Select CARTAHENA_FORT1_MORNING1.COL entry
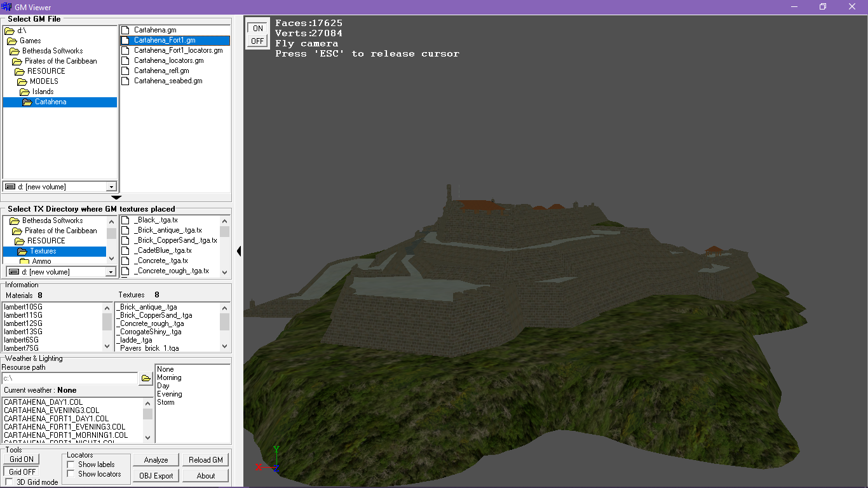 65,435
